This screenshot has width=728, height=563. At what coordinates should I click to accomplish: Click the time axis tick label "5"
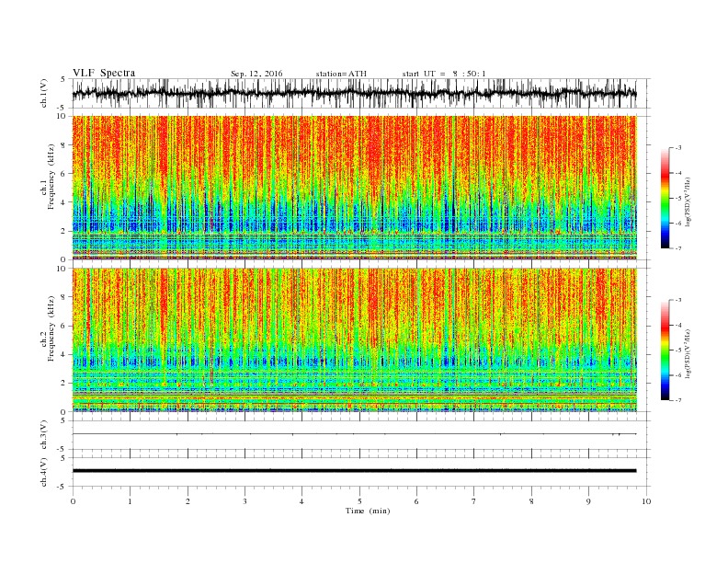[x=359, y=501]
